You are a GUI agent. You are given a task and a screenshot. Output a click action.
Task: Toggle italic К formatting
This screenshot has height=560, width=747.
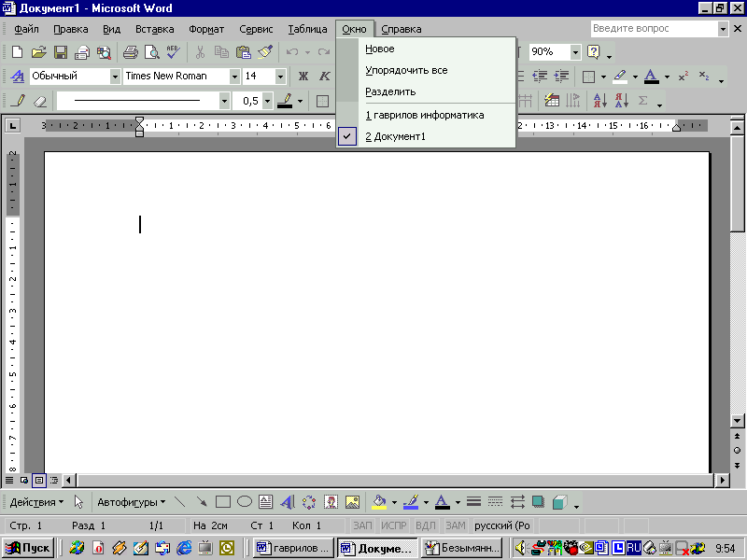click(325, 77)
